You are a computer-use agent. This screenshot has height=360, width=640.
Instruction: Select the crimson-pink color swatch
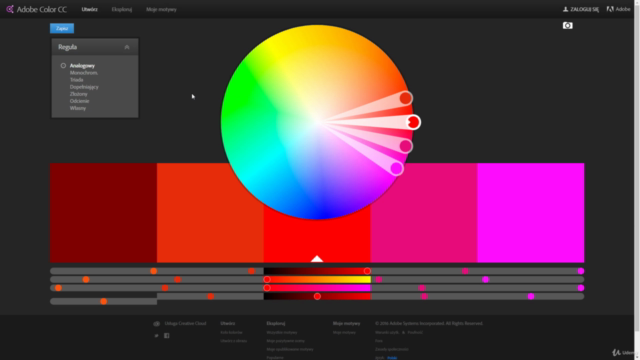(x=424, y=213)
